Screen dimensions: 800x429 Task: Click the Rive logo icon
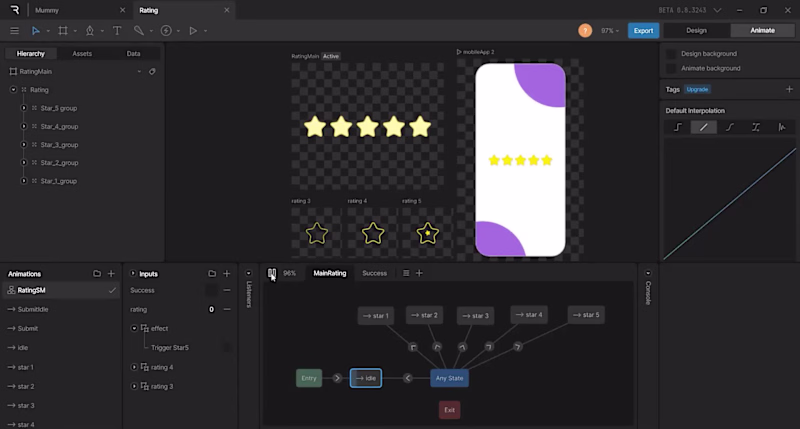(x=15, y=10)
